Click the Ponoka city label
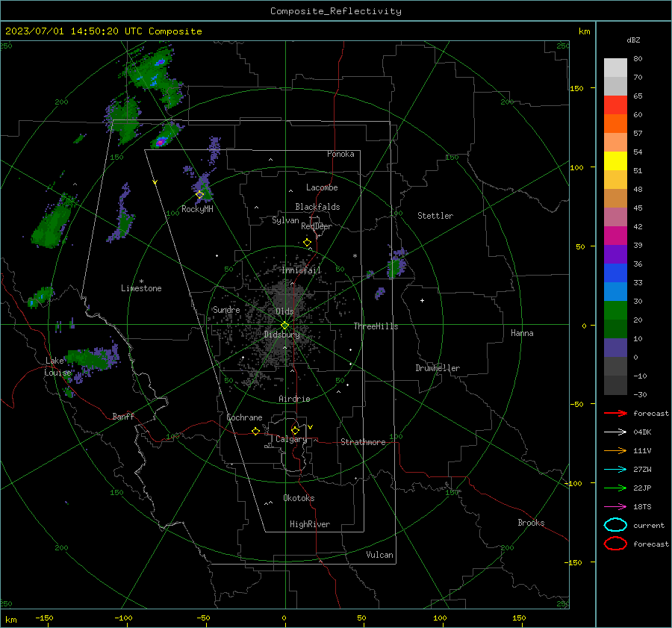This screenshot has width=672, height=628. (340, 154)
